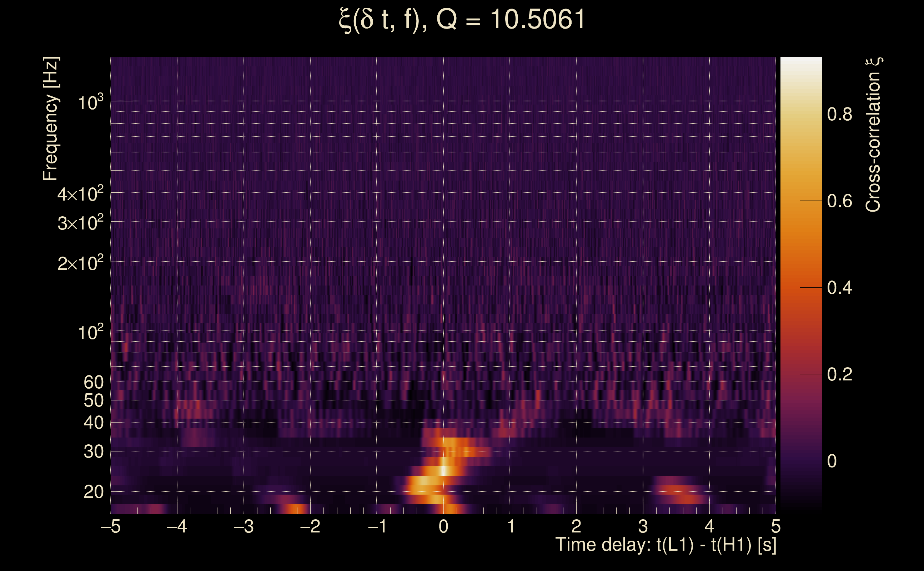Click the brightest peak at zero delay
Screen dimensions: 924x571
pos(444,471)
